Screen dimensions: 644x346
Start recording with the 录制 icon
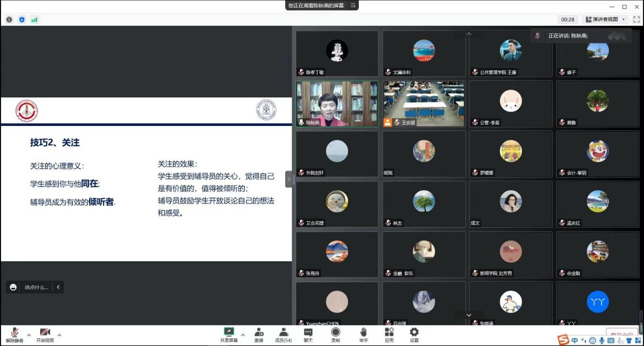(x=335, y=332)
